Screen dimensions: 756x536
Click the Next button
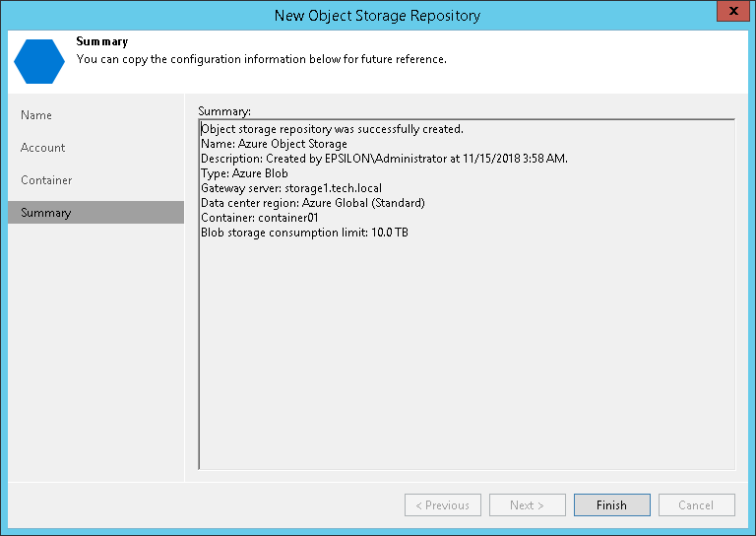[x=527, y=505]
